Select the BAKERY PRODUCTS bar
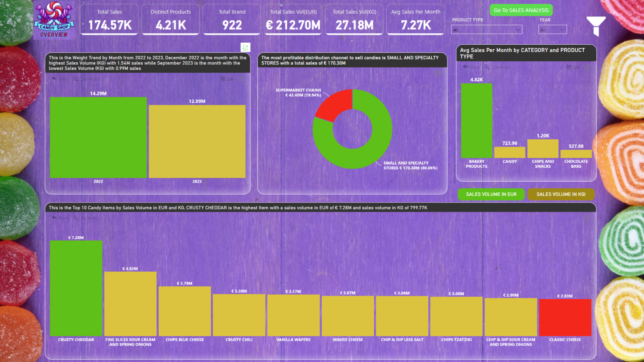The width and height of the screenshot is (644, 362). [x=477, y=121]
